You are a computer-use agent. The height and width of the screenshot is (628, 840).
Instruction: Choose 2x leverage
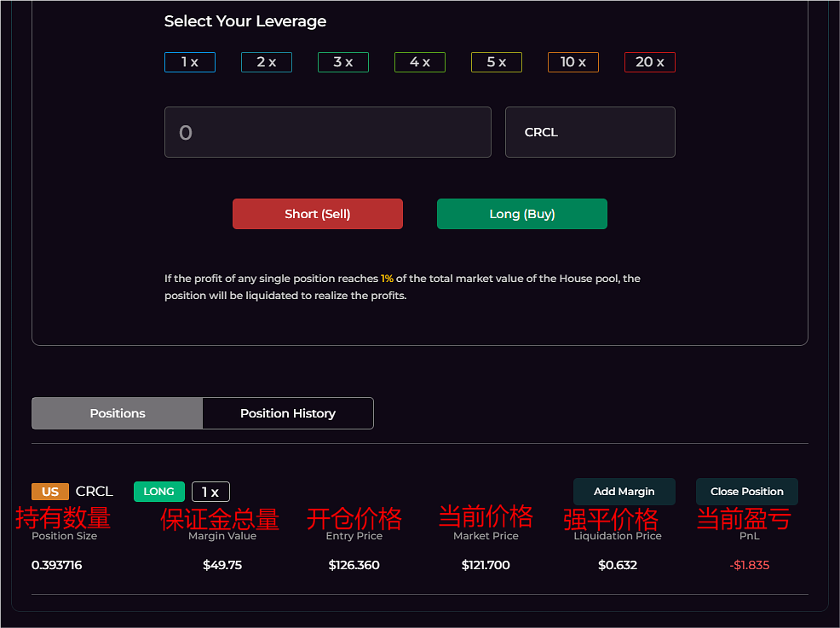click(x=267, y=62)
